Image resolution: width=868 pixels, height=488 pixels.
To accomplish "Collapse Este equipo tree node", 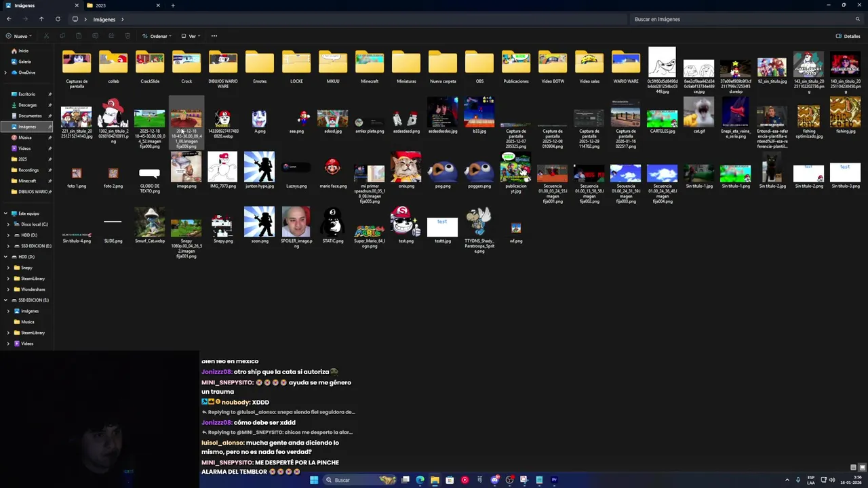I will (x=5, y=213).
